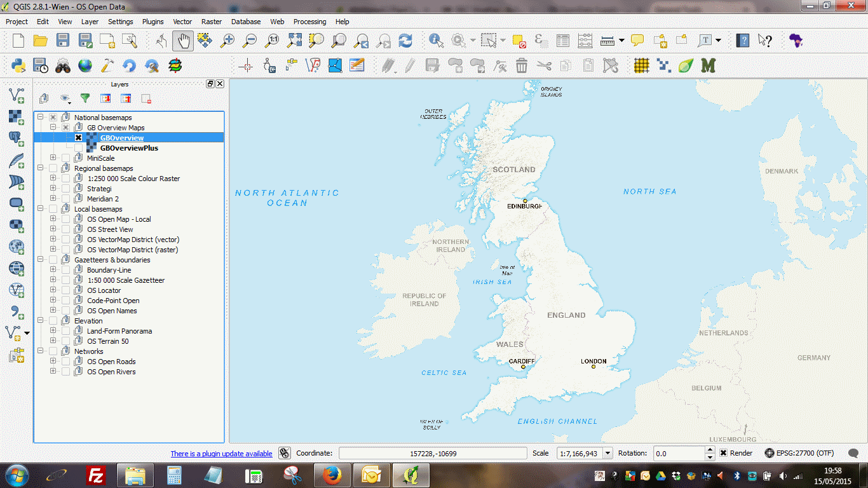This screenshot has width=868, height=488.
Task: Increase rotation with the up spinner arrow
Action: click(710, 450)
